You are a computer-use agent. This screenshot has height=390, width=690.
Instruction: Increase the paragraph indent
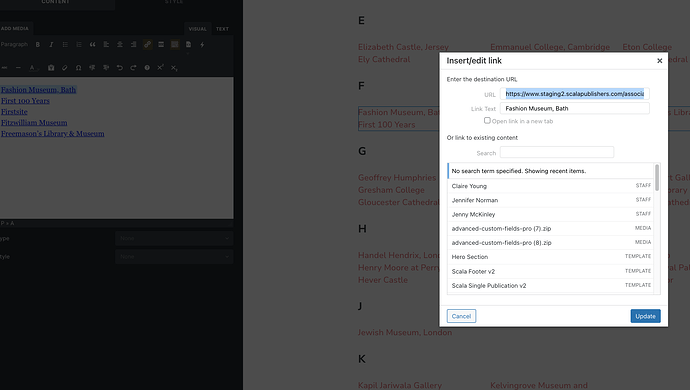[106, 68]
